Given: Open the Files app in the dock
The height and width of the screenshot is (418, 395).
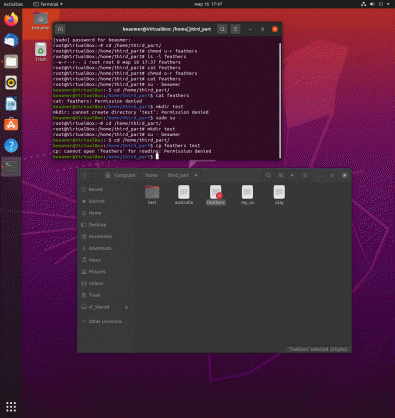Looking at the screenshot, I should tap(11, 62).
